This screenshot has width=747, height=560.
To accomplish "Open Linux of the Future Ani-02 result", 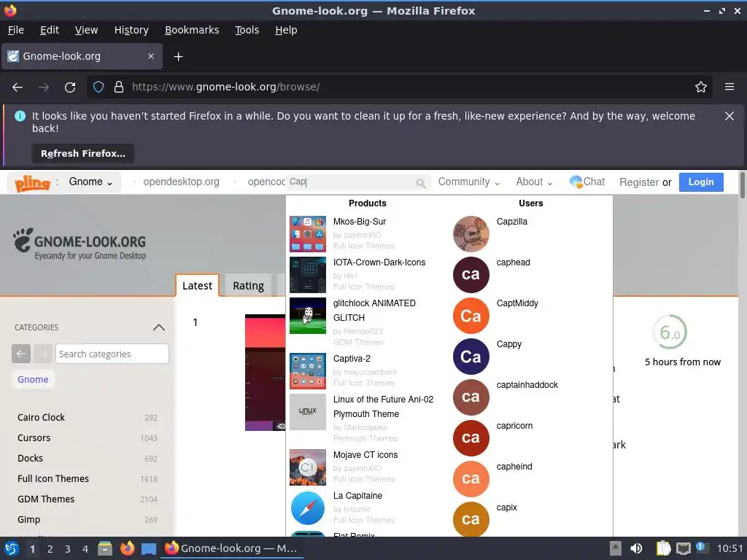I will [383, 407].
